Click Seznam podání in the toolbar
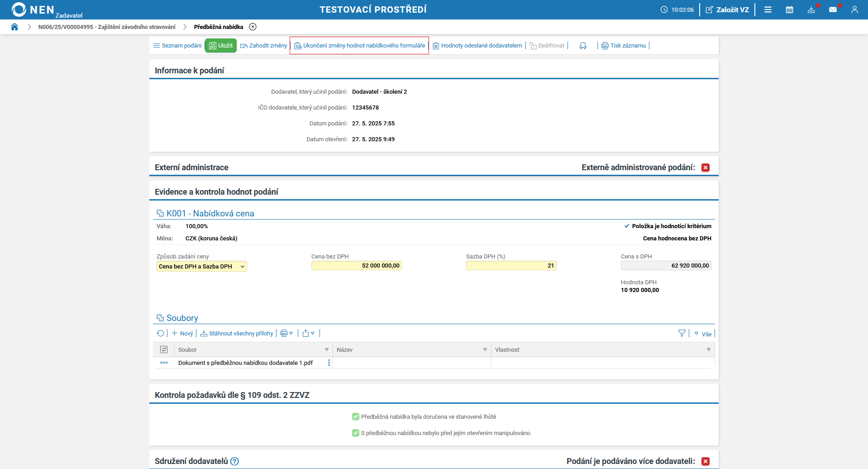This screenshot has width=868, height=469. [x=177, y=45]
